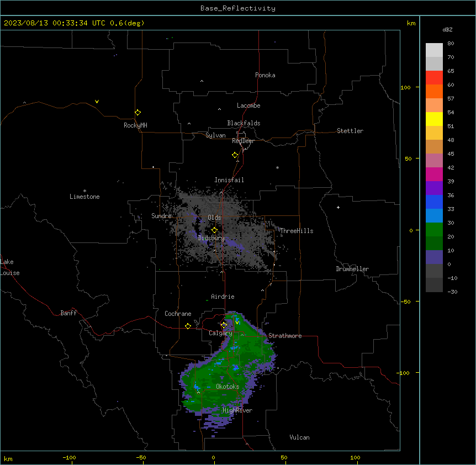476x465 pixels.
Task: Select the red 60-65 dBZ legend swatch
Action: click(x=434, y=77)
